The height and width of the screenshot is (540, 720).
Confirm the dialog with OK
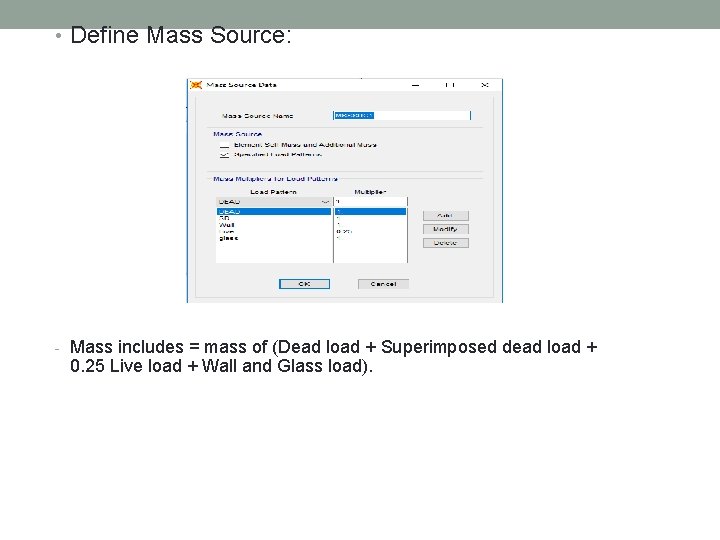pos(304,284)
